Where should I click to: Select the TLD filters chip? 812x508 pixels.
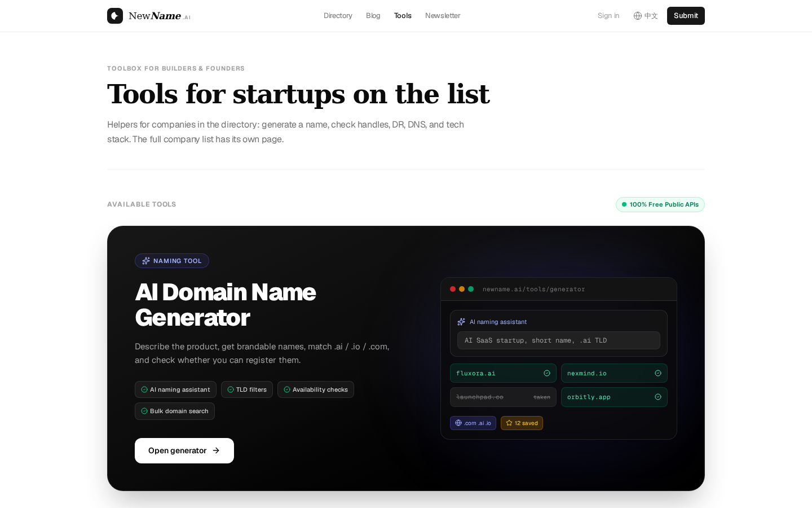[x=247, y=389]
